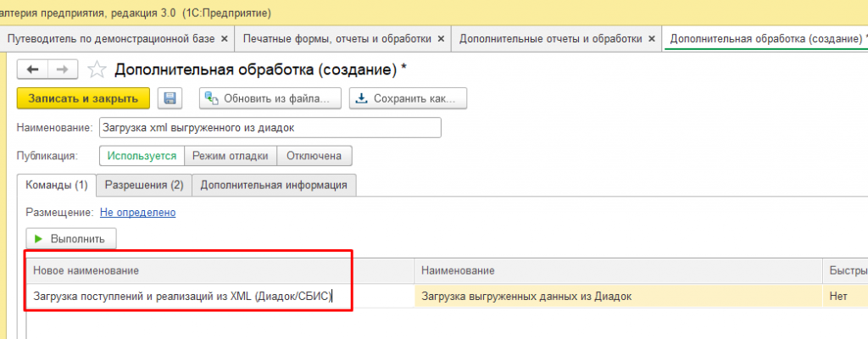Click into the Наименование input field
This screenshot has height=339, width=868.
tap(270, 127)
